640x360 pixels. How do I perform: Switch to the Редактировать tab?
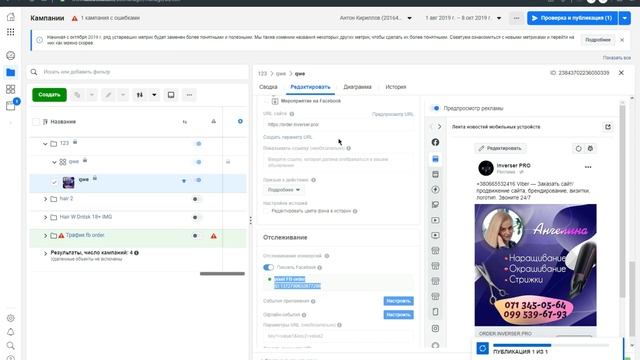point(310,87)
